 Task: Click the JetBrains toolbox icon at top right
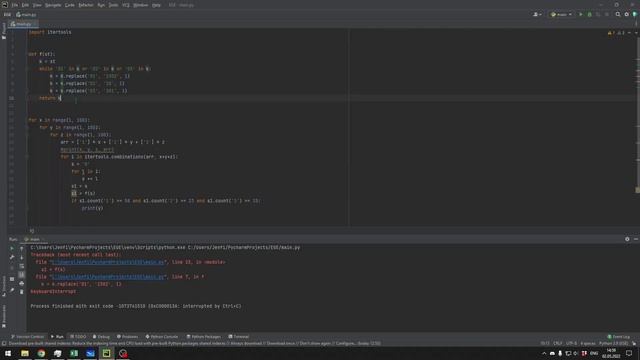pos(635,15)
